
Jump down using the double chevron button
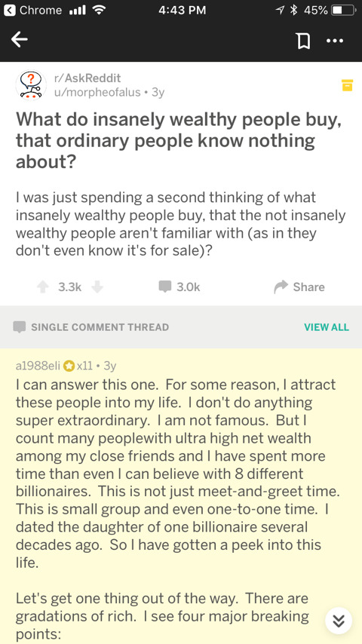pos(339,621)
